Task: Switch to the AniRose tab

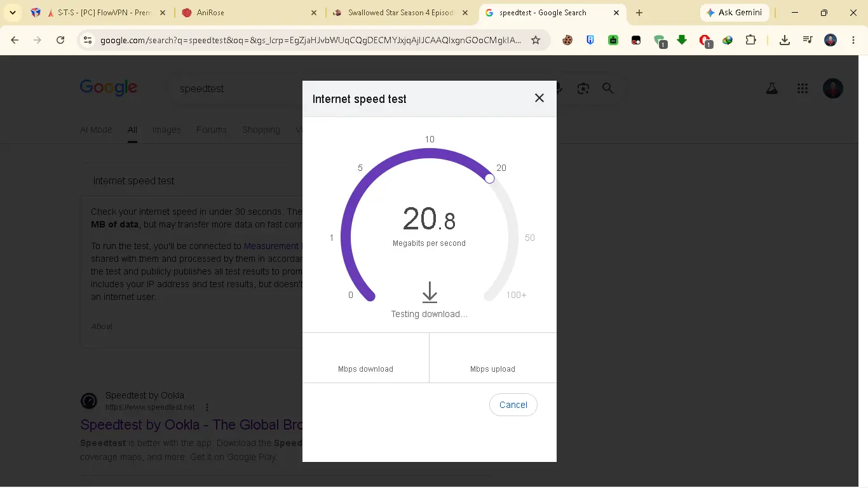Action: pyautogui.click(x=250, y=13)
